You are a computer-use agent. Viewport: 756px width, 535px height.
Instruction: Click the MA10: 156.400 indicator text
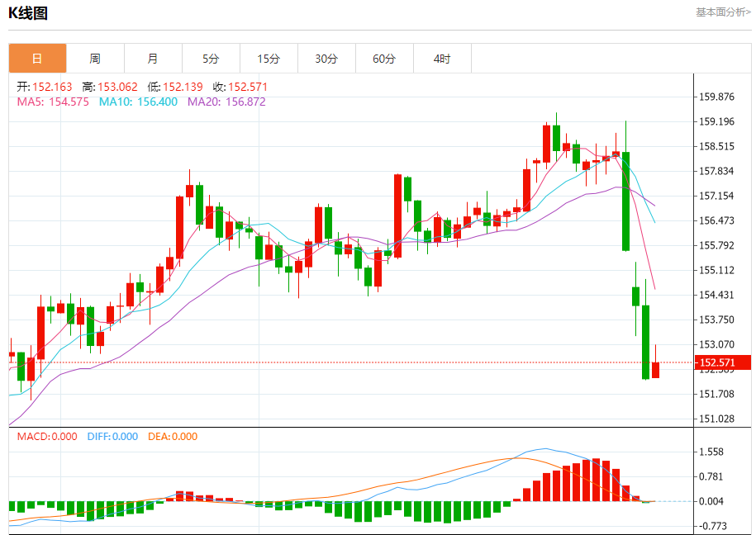click(138, 102)
